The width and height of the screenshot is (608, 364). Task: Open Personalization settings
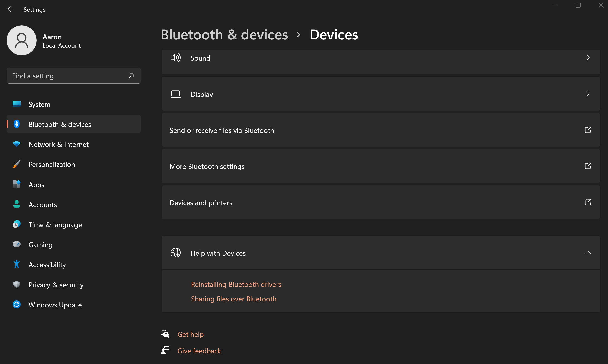(74, 164)
